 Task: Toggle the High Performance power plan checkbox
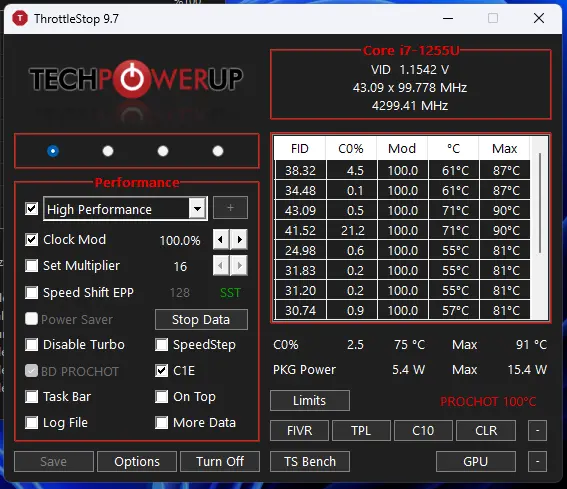click(x=31, y=209)
